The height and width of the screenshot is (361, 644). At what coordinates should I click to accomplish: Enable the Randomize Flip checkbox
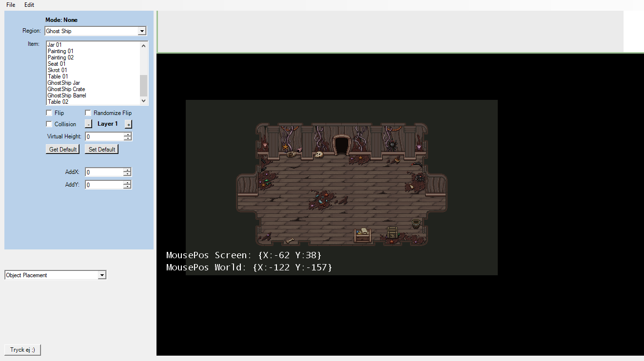pos(88,113)
